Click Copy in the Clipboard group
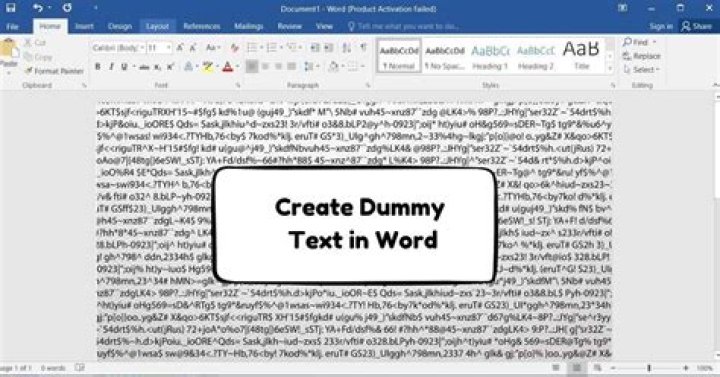This screenshot has width=720, height=377. pyautogui.click(x=38, y=57)
